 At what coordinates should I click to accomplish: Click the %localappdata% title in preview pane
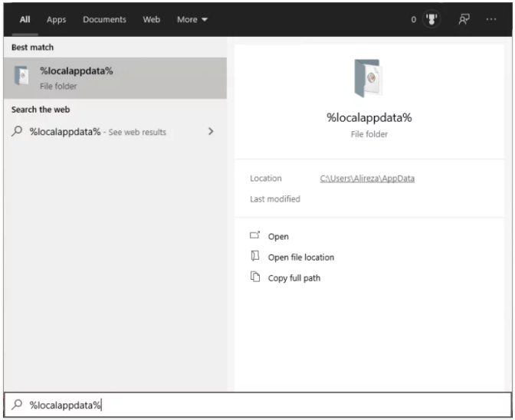tap(369, 117)
